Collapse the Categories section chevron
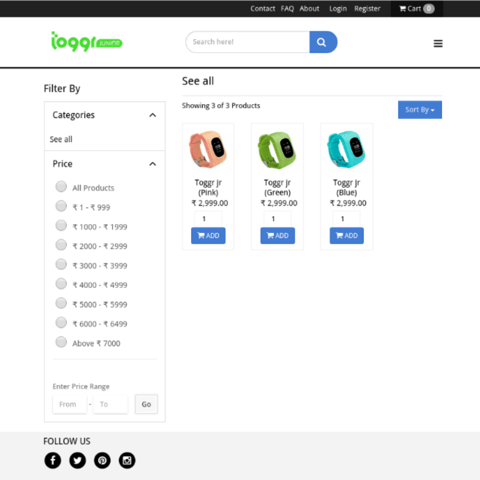Viewport: 480px width, 480px height. point(153,115)
